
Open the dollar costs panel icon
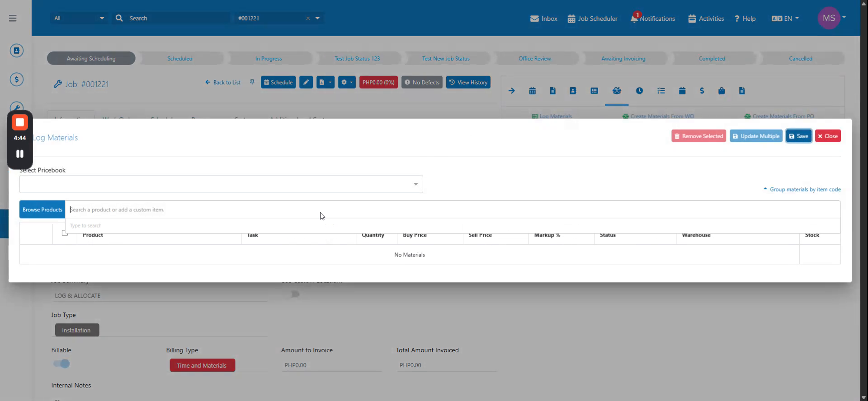[x=702, y=91]
